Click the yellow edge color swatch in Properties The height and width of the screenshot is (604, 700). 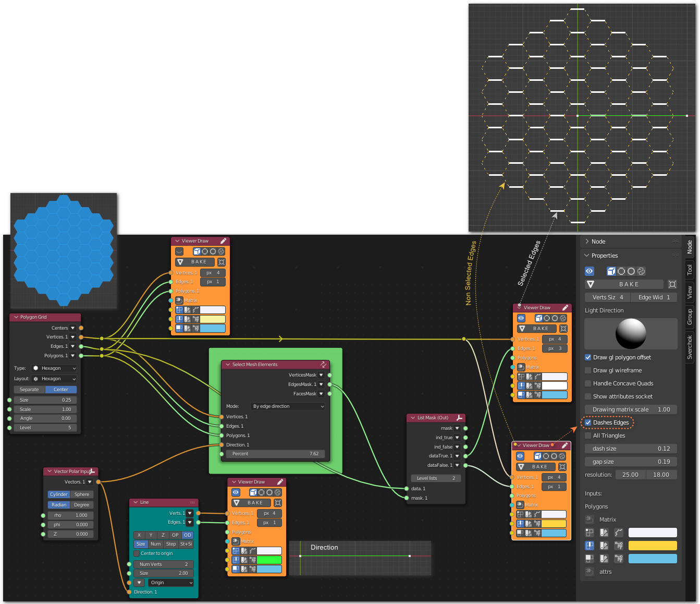653,546
